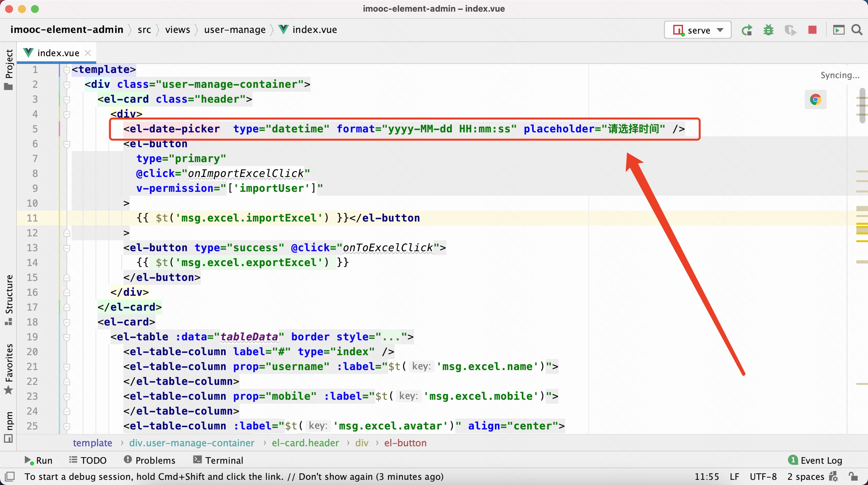Open the Favorites tool window
868x485 pixels.
pos(9,369)
